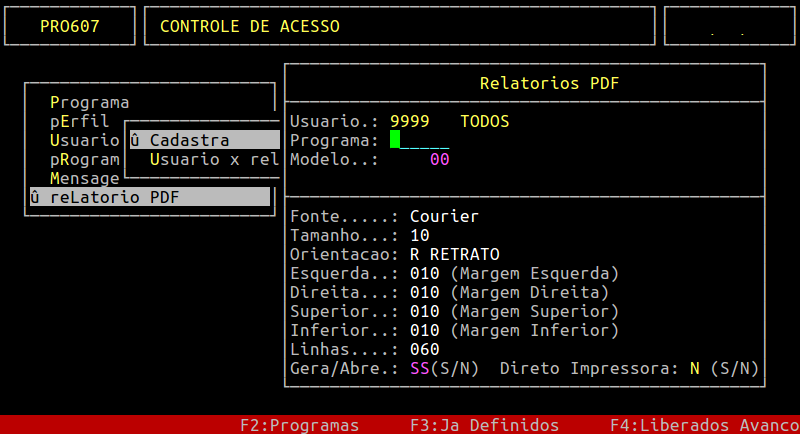Toggle Gera/Abre SS option
The height and width of the screenshot is (434, 800).
420,368
